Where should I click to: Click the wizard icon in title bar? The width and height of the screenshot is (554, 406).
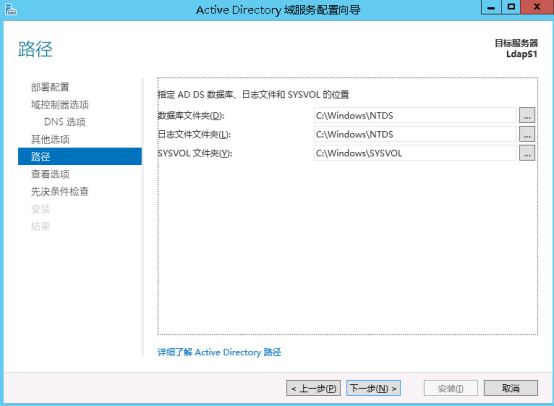click(x=11, y=10)
